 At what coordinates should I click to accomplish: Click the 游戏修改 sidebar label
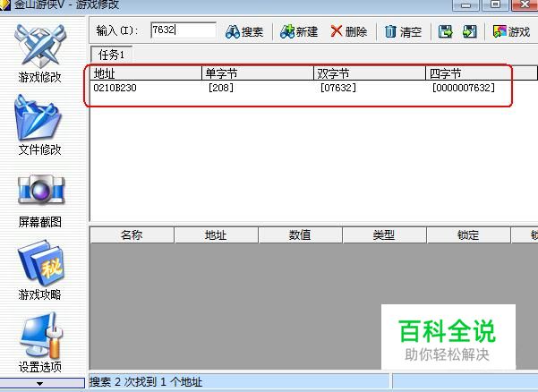[x=39, y=77]
